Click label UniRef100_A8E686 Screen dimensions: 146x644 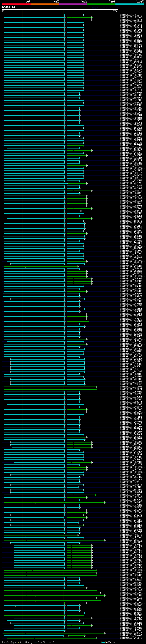click(x=131, y=442)
